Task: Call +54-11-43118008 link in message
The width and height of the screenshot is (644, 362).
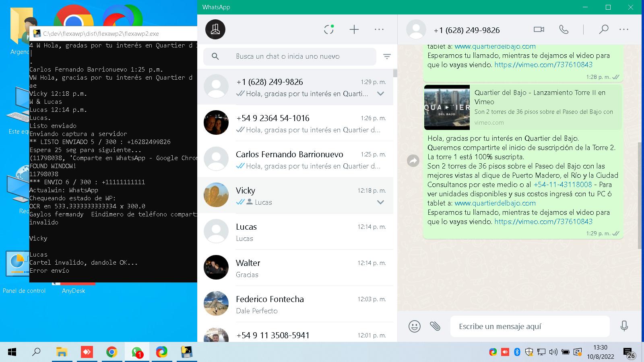Action: click(563, 185)
